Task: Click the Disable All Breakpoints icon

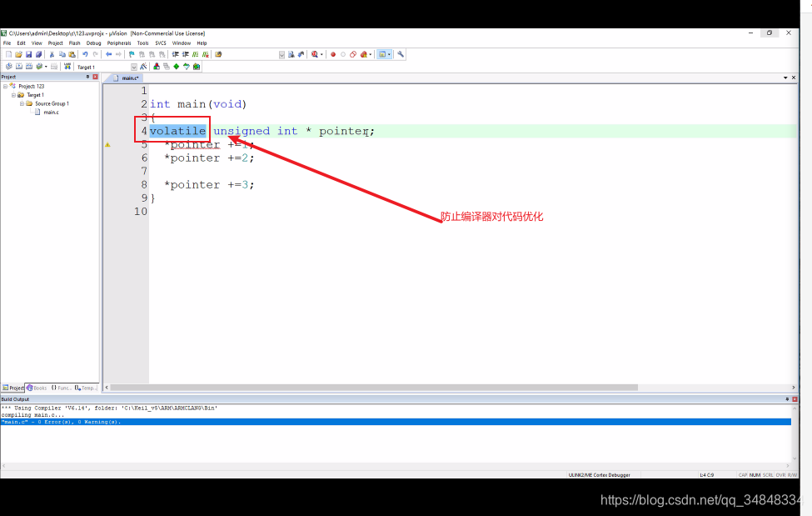Action: [x=353, y=54]
